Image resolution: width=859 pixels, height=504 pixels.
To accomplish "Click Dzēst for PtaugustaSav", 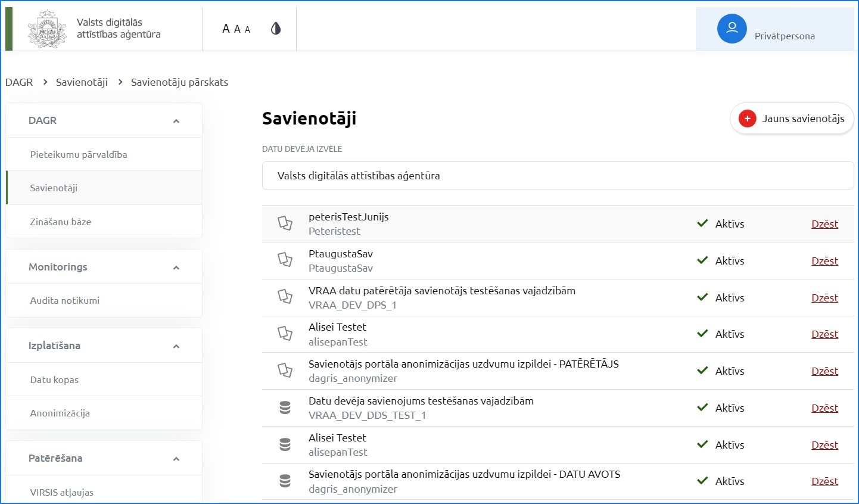I will tap(824, 261).
